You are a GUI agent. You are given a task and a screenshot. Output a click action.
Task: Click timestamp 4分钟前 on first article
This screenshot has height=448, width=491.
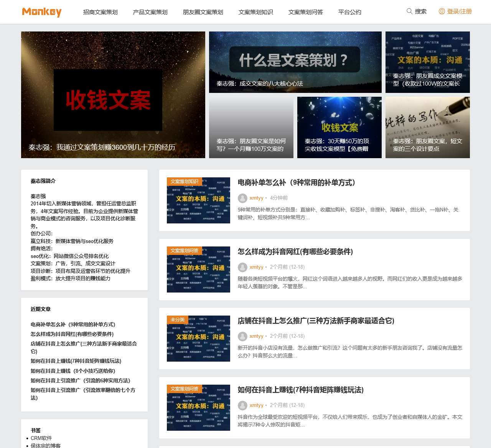pyautogui.click(x=279, y=198)
